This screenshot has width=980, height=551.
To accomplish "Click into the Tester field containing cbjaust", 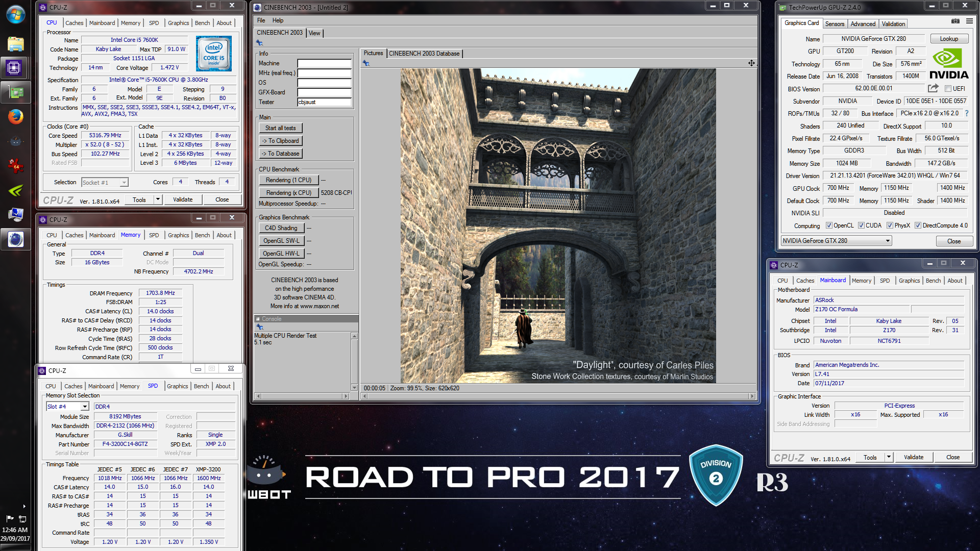I will [324, 102].
